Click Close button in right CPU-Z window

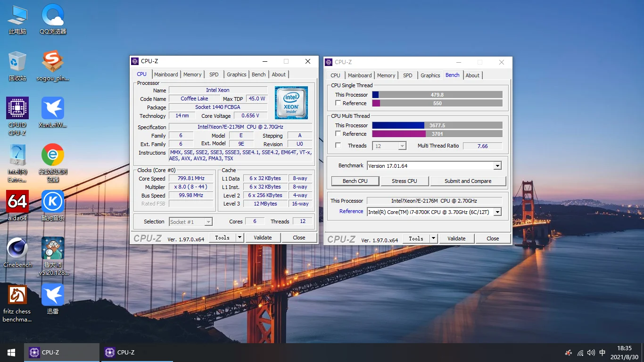(x=493, y=239)
